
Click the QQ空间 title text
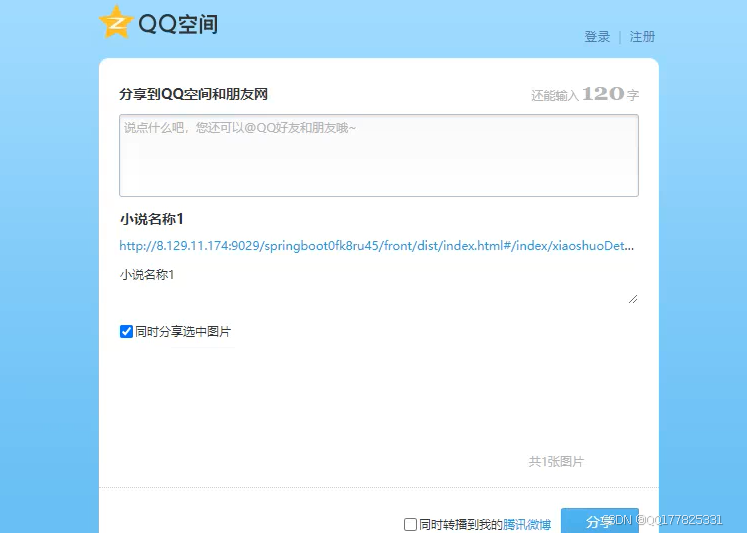coord(178,24)
